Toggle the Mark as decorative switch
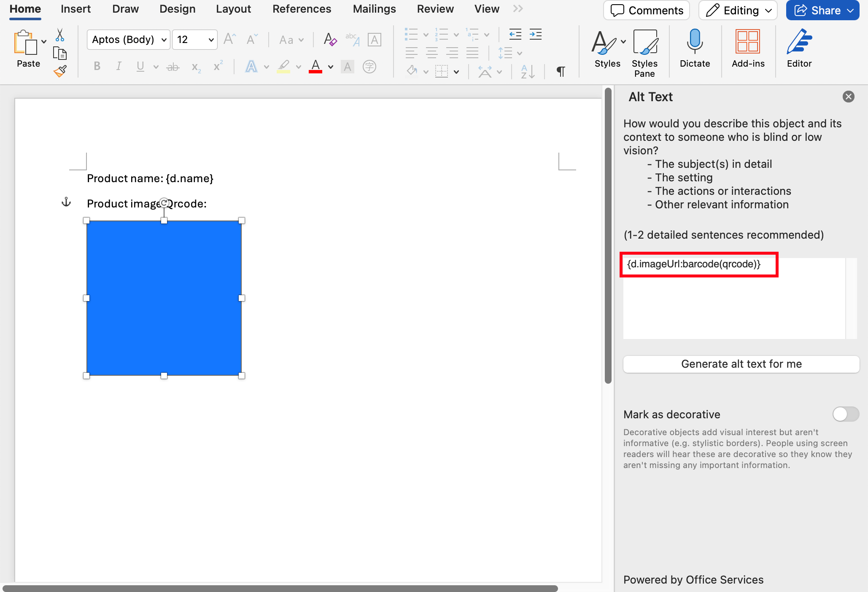 [x=845, y=414]
